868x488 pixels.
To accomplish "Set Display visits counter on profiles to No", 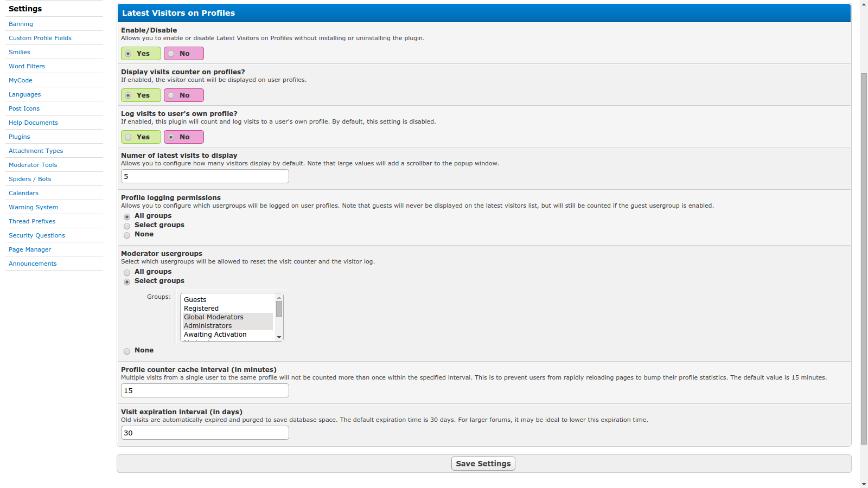I will coord(184,95).
